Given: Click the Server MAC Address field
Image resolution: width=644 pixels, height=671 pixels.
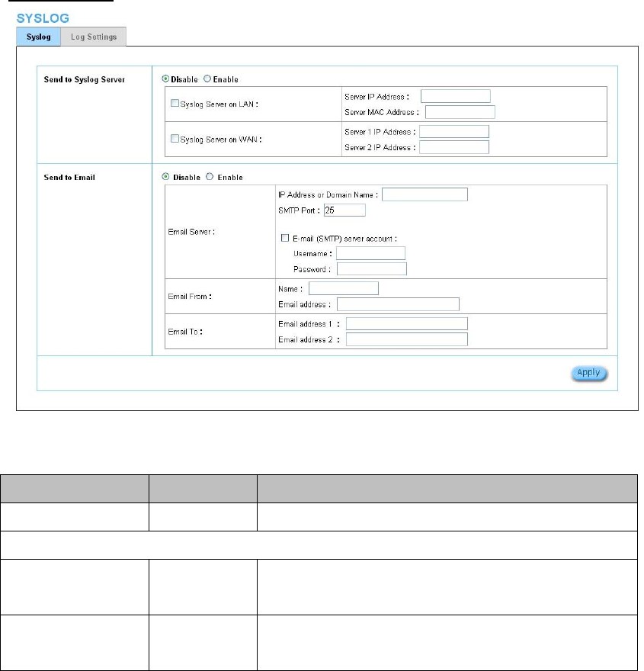Looking at the screenshot, I should pos(460,112).
